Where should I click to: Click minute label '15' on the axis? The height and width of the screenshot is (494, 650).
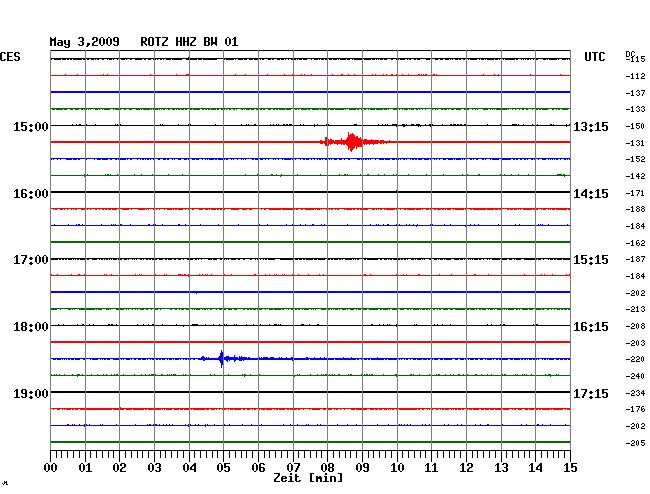pos(570,468)
